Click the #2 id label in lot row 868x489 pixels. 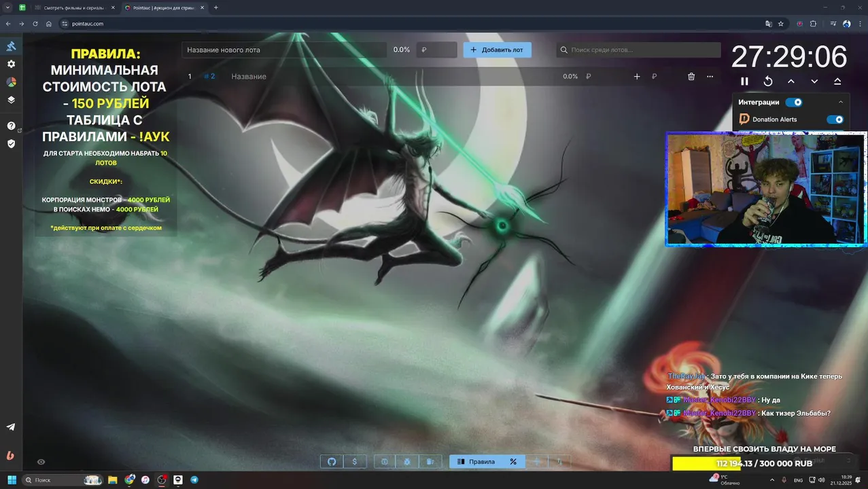click(x=209, y=77)
